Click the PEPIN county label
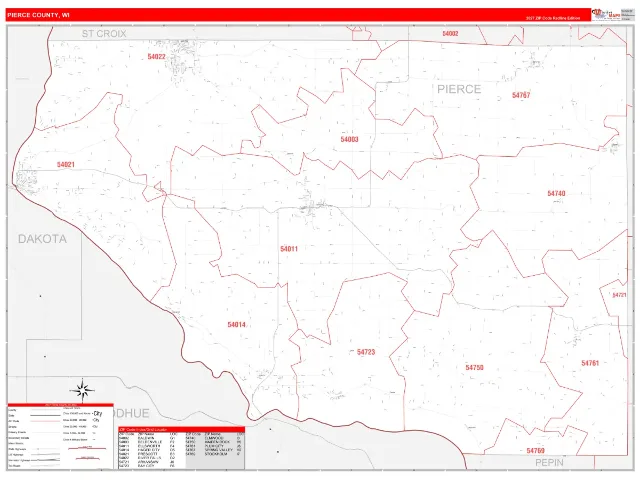The height and width of the screenshot is (480, 640). [549, 462]
